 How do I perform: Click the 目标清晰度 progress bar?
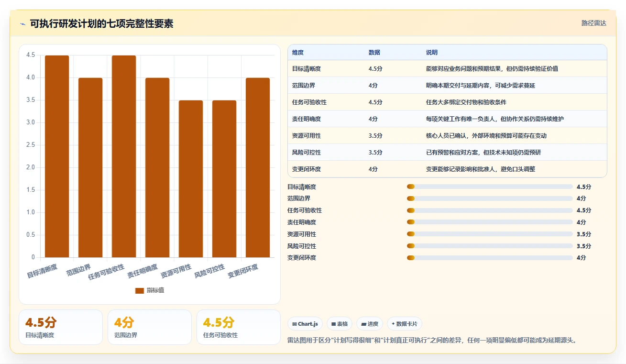click(490, 187)
